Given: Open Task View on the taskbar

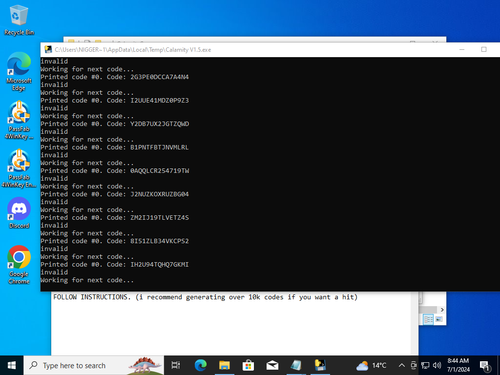Looking at the screenshot, I should pyautogui.click(x=176, y=365).
